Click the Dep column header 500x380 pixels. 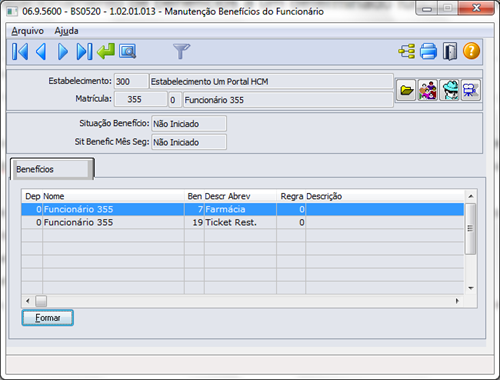[x=32, y=196]
